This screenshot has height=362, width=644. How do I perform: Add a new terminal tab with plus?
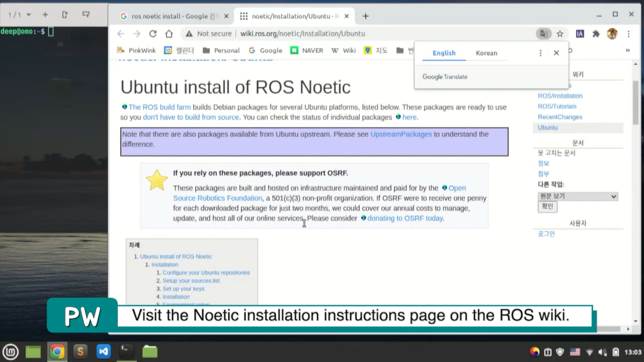click(45, 15)
